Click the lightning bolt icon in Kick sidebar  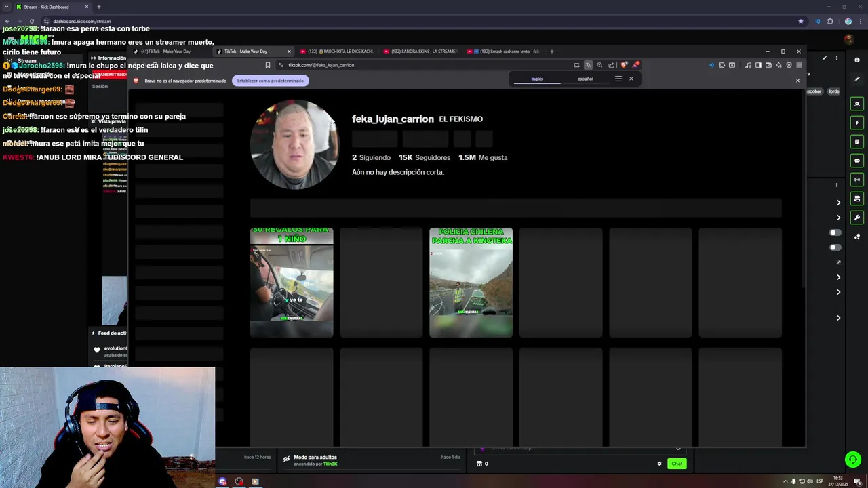pos(857,123)
